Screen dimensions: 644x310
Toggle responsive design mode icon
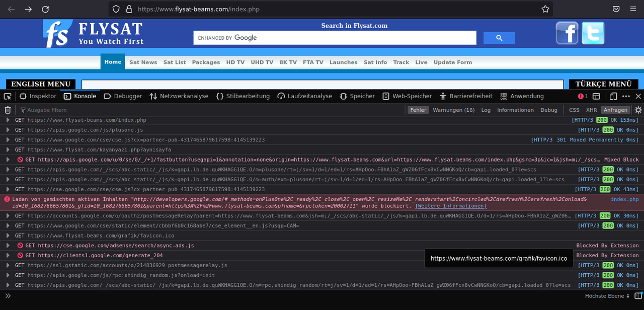pos(613,96)
